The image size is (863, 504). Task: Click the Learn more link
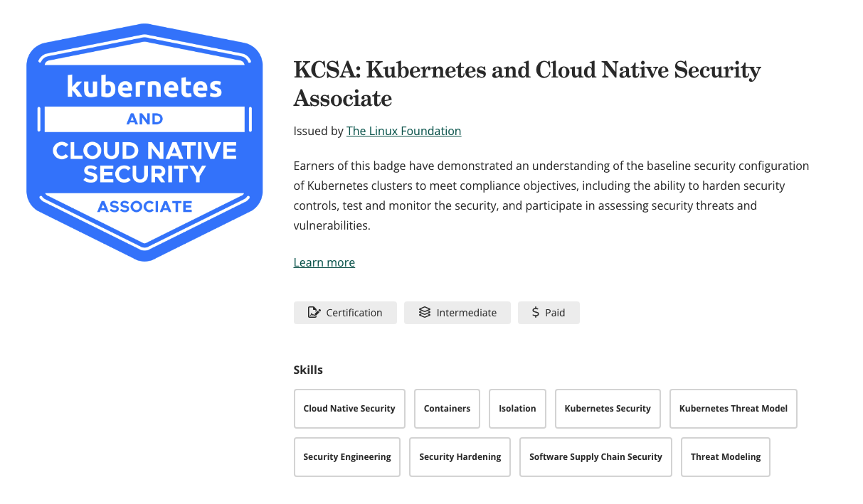[324, 262]
